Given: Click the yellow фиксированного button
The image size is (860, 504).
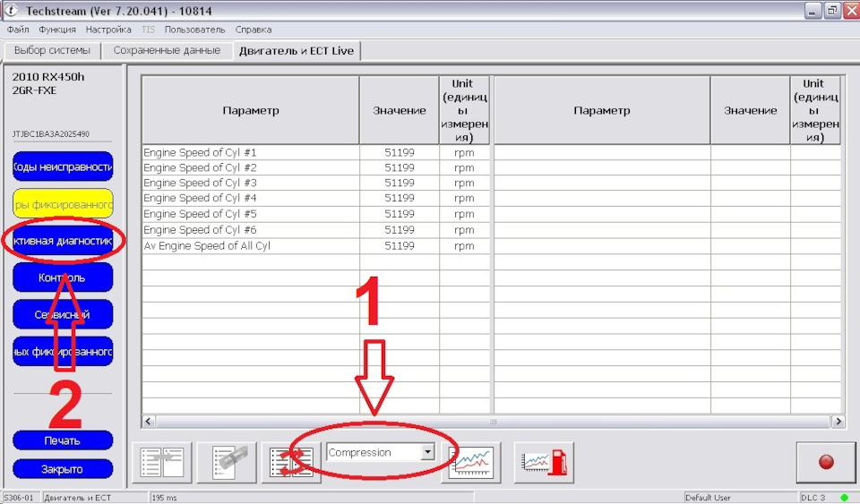Looking at the screenshot, I should click(63, 204).
